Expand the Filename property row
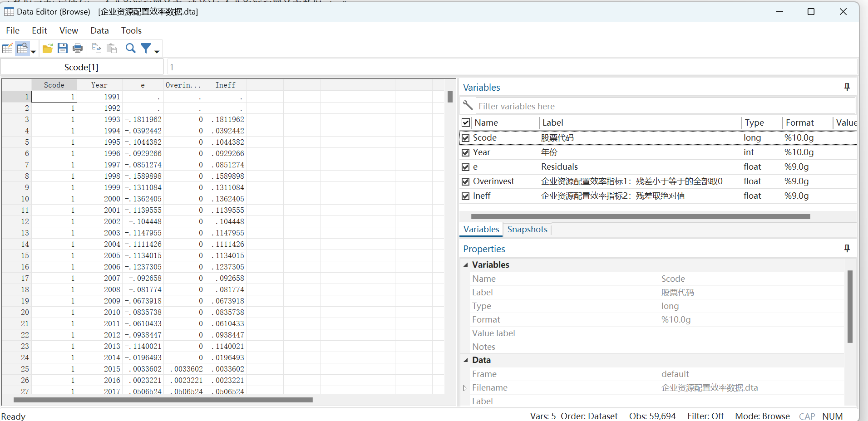The image size is (868, 421). 465,388
